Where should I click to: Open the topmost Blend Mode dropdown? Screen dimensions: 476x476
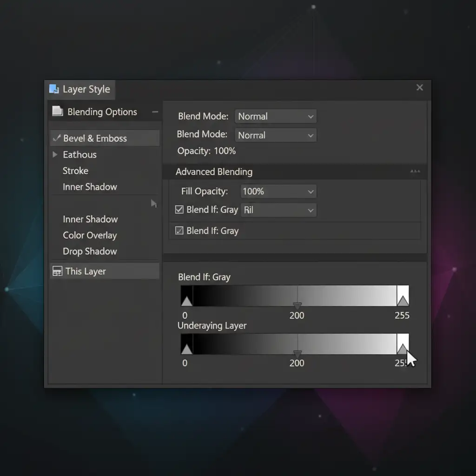[276, 116]
